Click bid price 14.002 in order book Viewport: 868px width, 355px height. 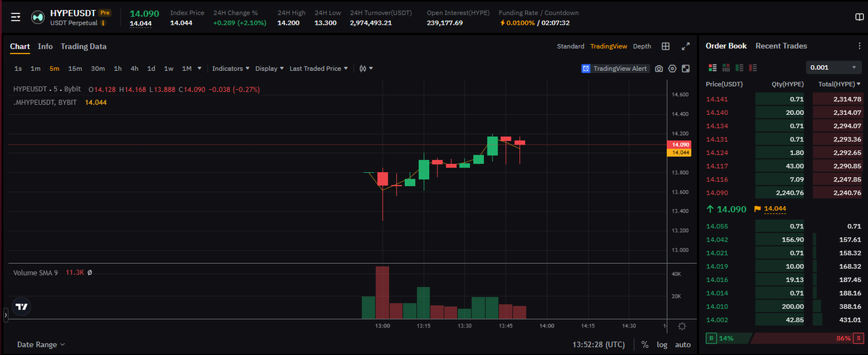(x=717, y=320)
